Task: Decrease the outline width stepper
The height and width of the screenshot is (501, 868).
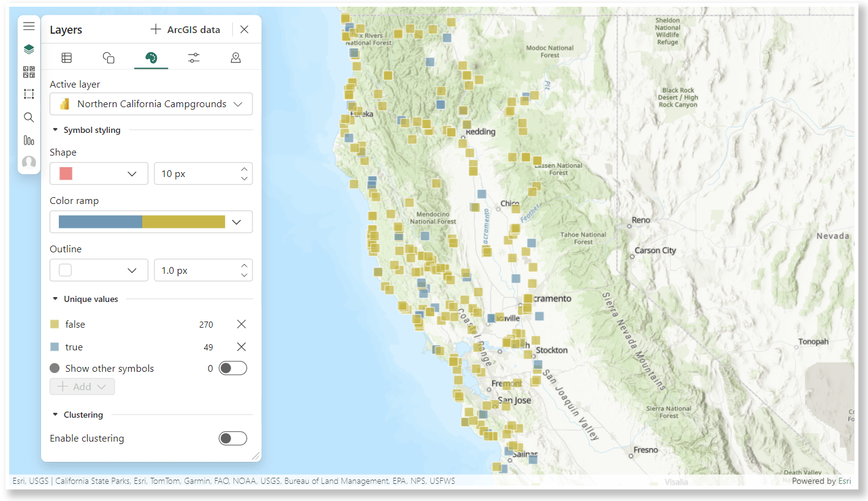Action: click(245, 275)
